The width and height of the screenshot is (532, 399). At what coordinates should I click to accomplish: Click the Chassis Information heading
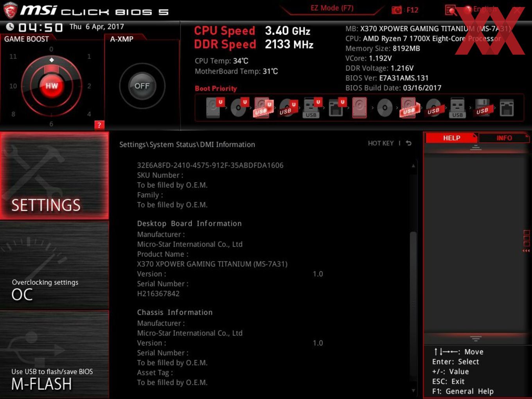point(175,312)
